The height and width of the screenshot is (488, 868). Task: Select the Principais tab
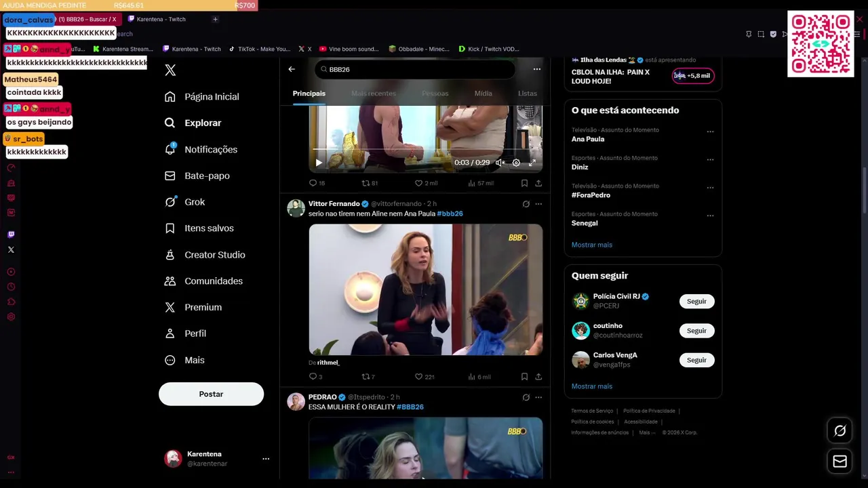[x=309, y=94]
